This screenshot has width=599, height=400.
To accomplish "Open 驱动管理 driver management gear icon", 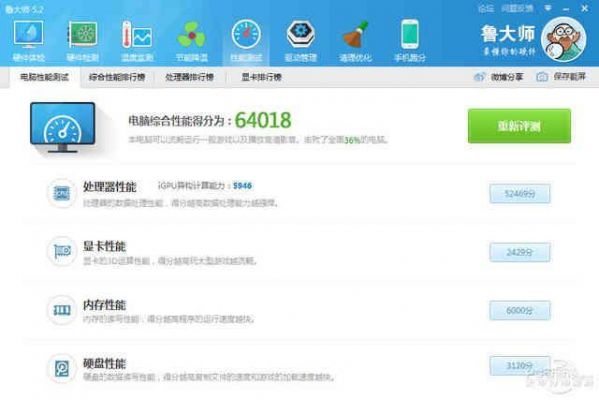I will [x=301, y=34].
